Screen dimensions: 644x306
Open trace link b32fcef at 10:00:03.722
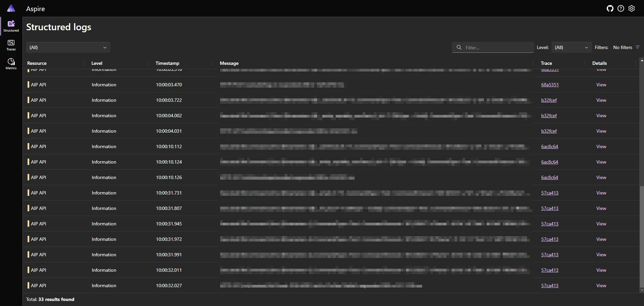(x=549, y=100)
